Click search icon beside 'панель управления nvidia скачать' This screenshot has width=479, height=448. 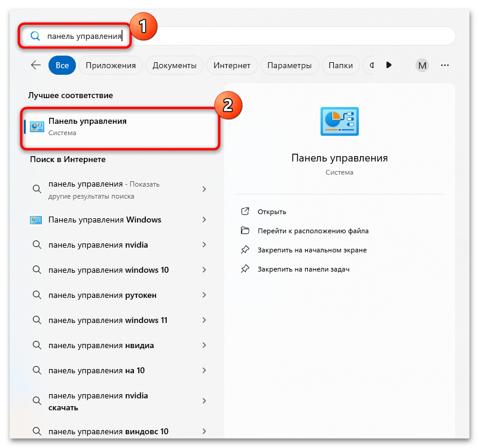click(x=37, y=401)
